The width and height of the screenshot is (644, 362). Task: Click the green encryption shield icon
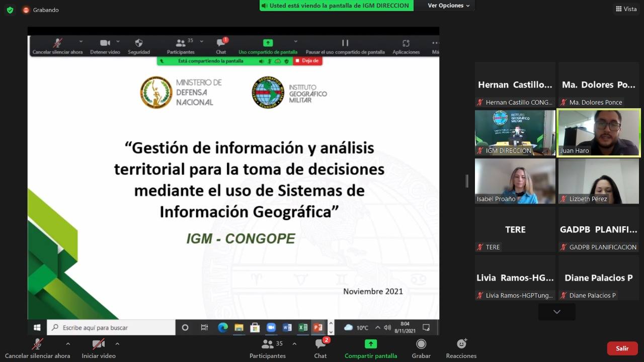click(x=10, y=10)
